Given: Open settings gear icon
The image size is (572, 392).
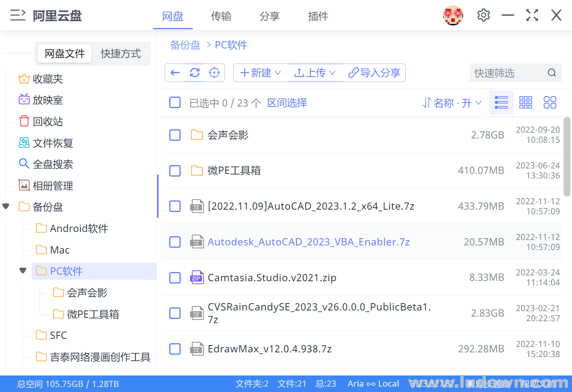Looking at the screenshot, I should click(x=483, y=15).
